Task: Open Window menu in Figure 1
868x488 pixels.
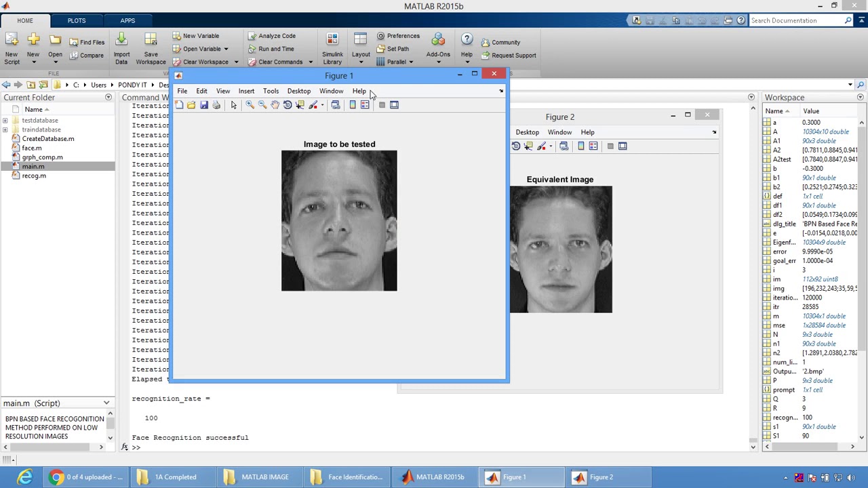Action: pos(332,91)
